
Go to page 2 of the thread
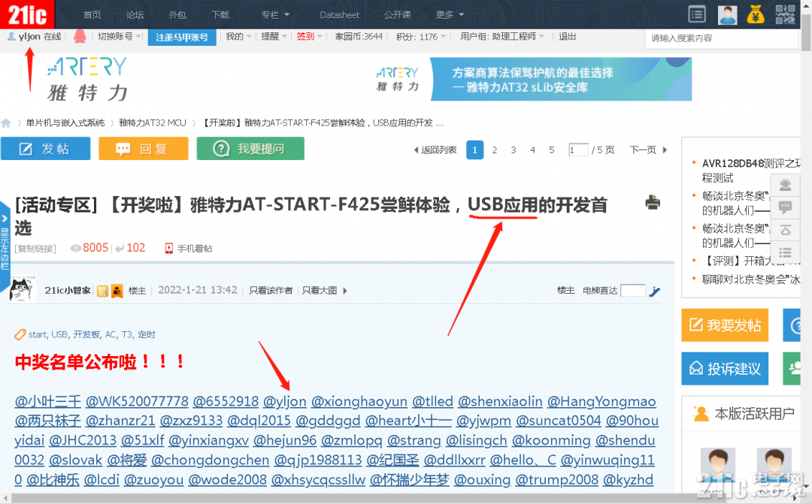[495, 150]
